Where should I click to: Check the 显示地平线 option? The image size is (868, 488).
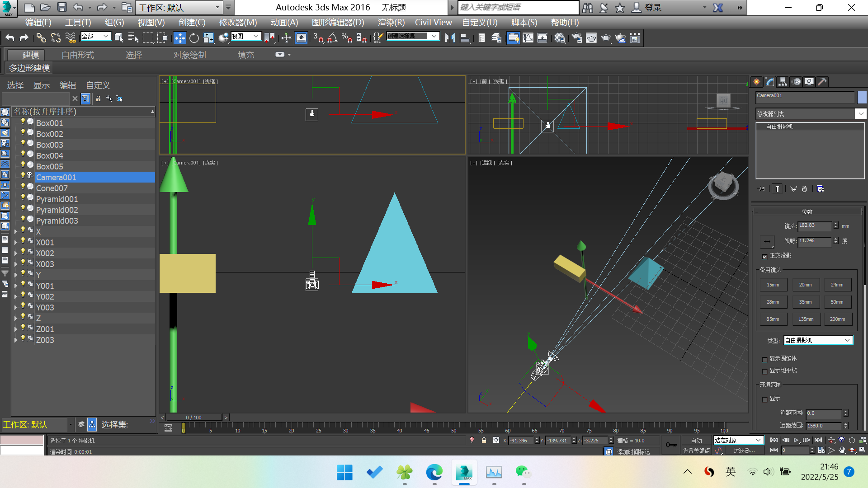[x=765, y=371]
